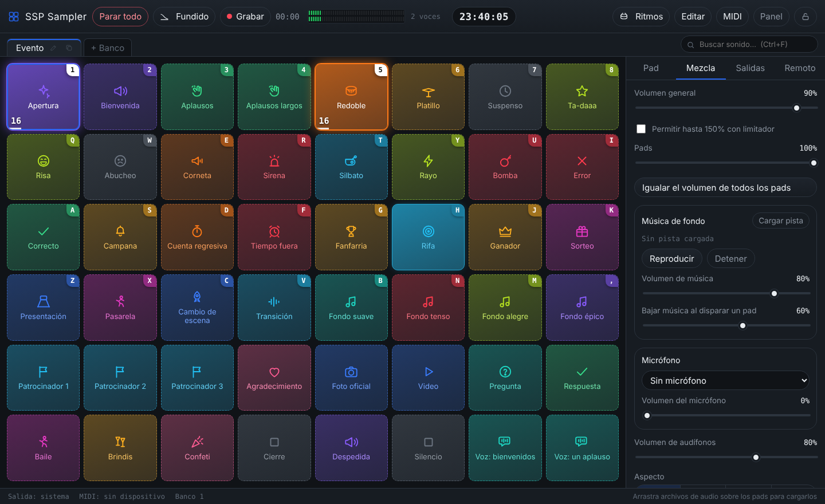The height and width of the screenshot is (504, 825).
Task: Click the Rifa target icon
Action: point(428,231)
